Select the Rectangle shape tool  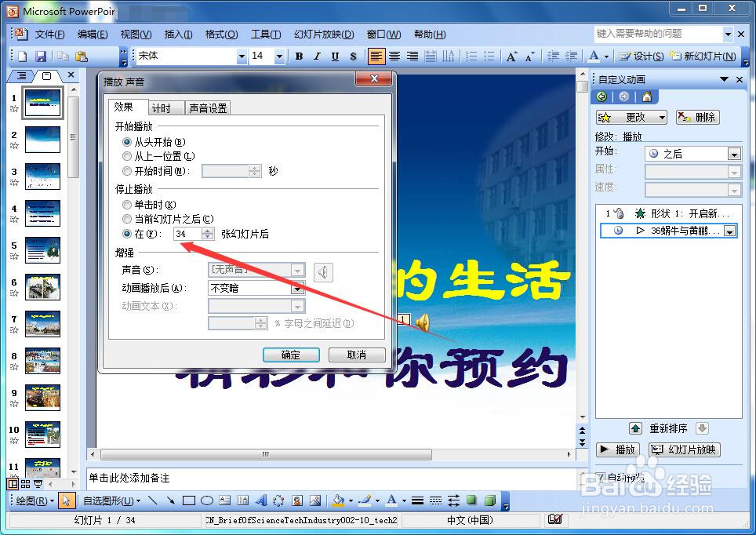click(x=189, y=500)
